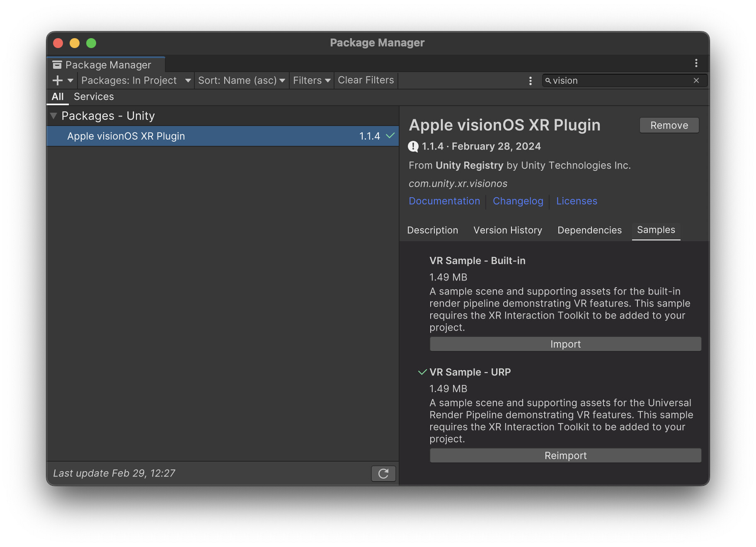Image resolution: width=756 pixels, height=547 pixels.
Task: Open the Sort: Name (asc) dropdown
Action: 241,80
